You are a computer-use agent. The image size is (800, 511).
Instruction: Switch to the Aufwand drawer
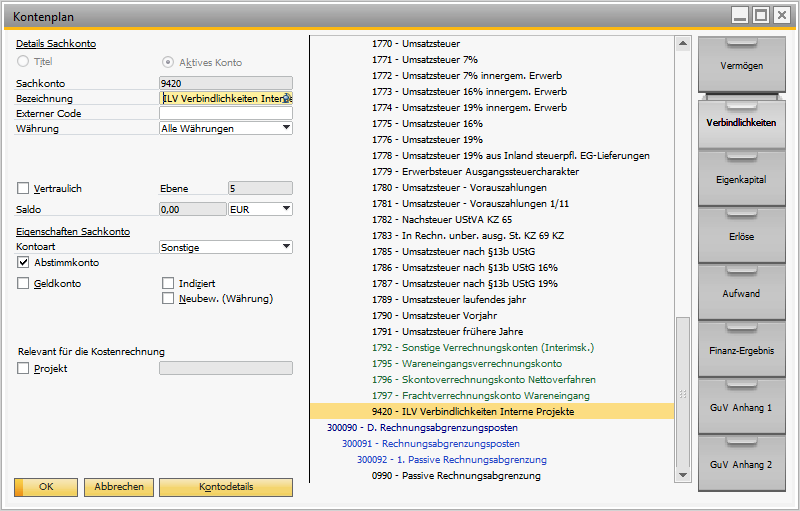click(741, 294)
